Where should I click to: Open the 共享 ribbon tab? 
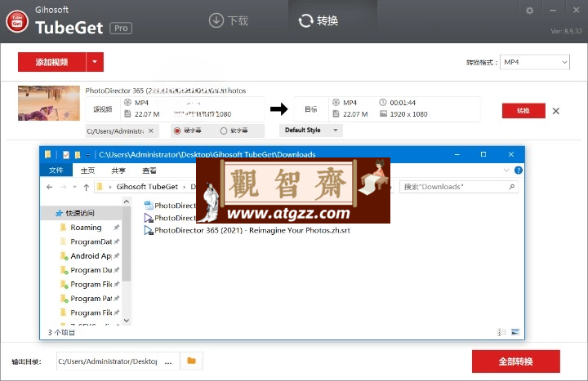point(118,171)
